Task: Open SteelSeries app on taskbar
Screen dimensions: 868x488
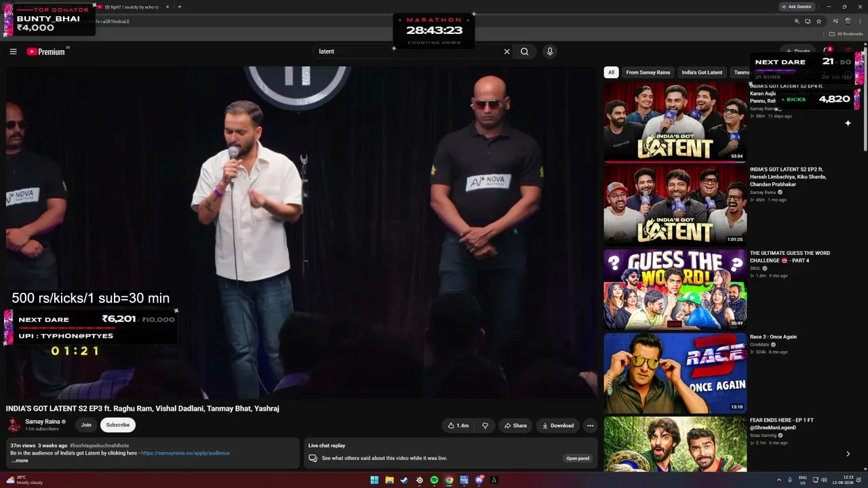Action: [x=419, y=481]
